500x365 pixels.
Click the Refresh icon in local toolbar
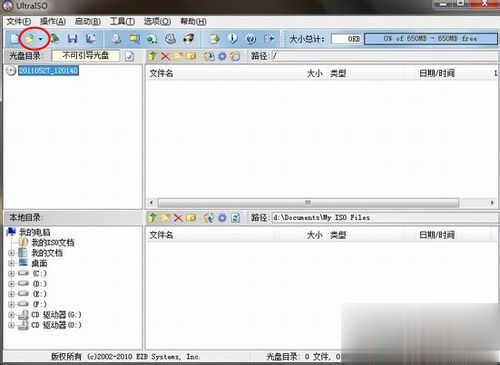pos(235,218)
